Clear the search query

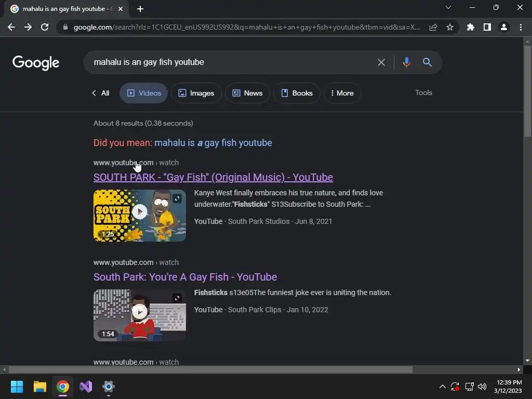tap(381, 62)
